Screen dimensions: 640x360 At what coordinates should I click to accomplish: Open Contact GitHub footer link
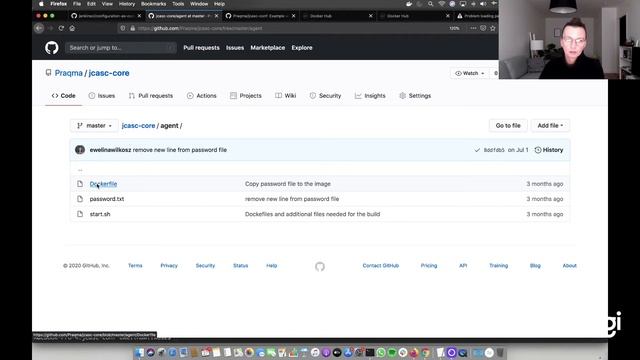pyautogui.click(x=381, y=266)
